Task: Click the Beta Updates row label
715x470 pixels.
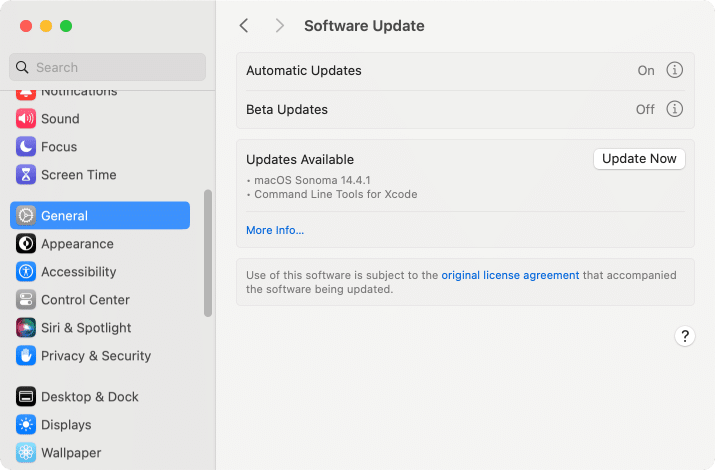Action: (x=287, y=109)
